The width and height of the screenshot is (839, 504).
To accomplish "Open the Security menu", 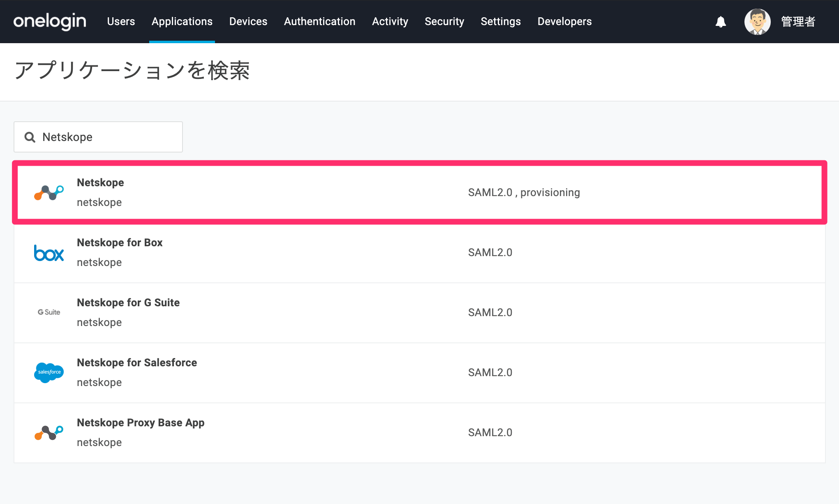I will (x=444, y=21).
